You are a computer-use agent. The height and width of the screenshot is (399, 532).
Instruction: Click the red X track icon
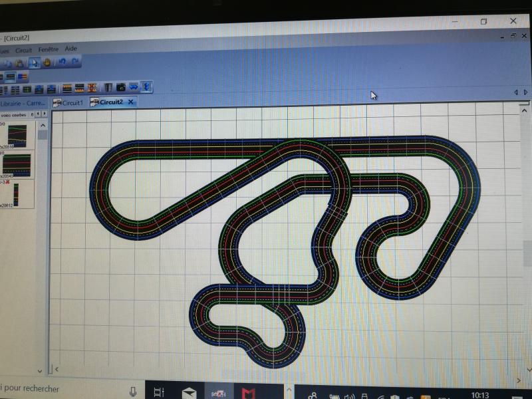click(x=92, y=88)
